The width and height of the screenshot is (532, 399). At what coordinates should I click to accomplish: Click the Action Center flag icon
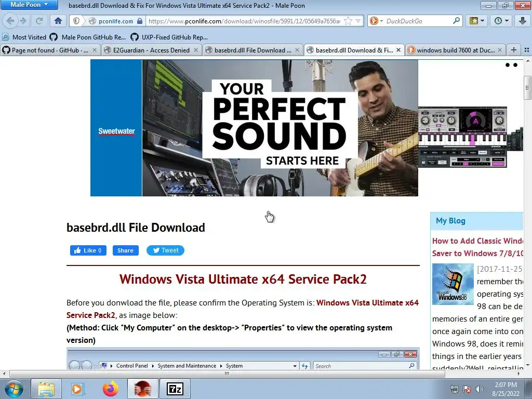point(467,389)
